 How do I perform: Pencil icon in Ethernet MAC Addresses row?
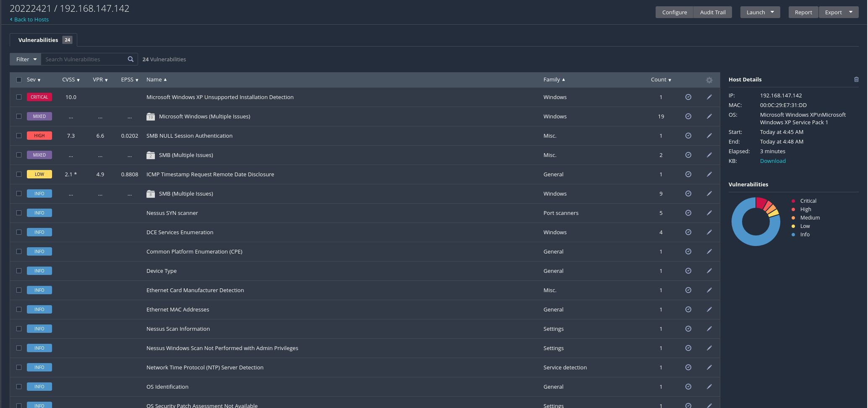tap(709, 309)
